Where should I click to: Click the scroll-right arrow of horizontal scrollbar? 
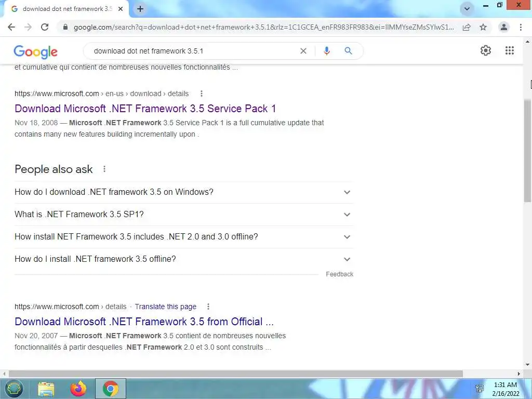click(x=519, y=374)
